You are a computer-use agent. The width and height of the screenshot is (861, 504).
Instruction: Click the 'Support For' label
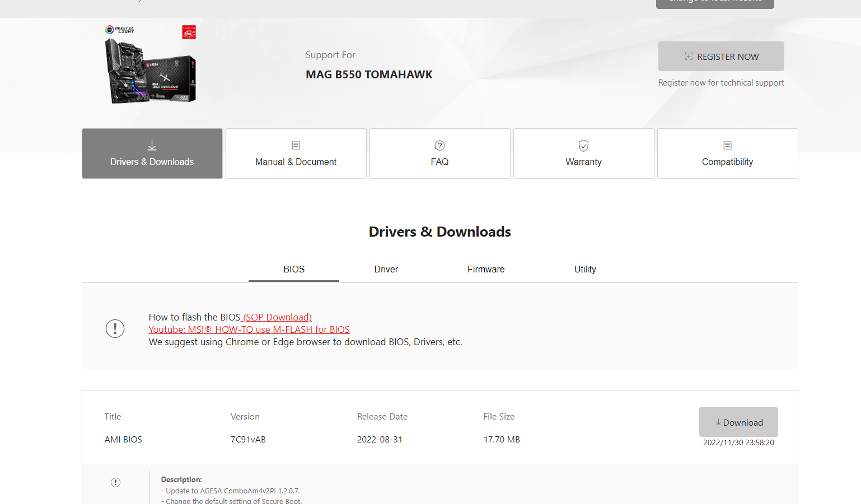pyautogui.click(x=330, y=55)
